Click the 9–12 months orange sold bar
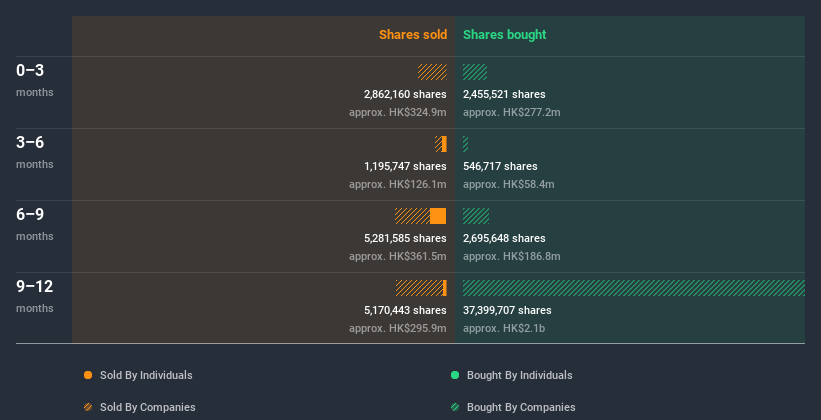821x420 pixels. 421,288
